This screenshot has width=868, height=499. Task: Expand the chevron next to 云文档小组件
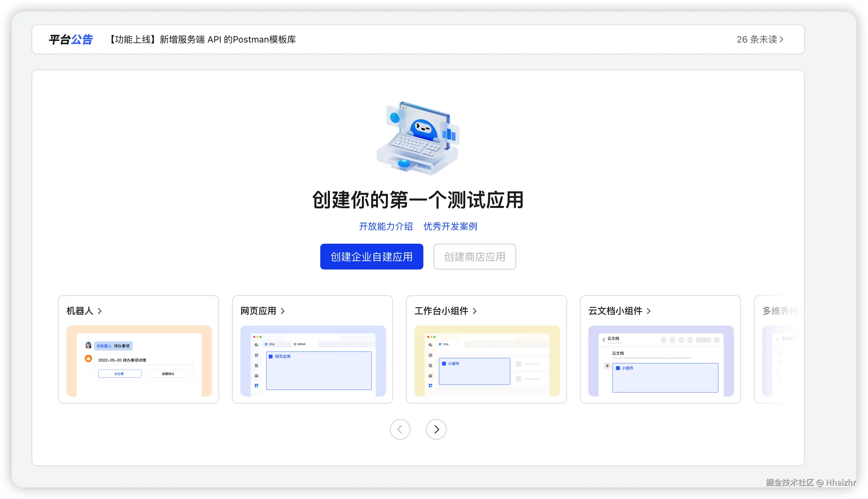click(649, 311)
